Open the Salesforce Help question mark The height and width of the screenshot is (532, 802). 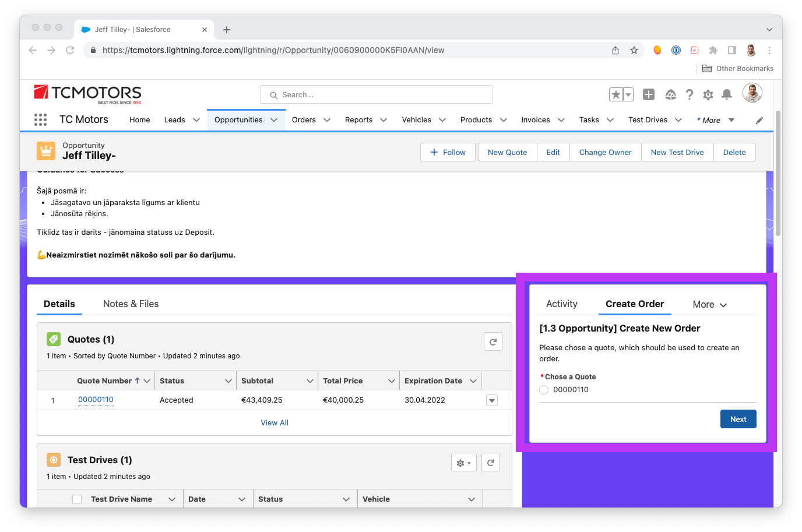[x=690, y=94]
